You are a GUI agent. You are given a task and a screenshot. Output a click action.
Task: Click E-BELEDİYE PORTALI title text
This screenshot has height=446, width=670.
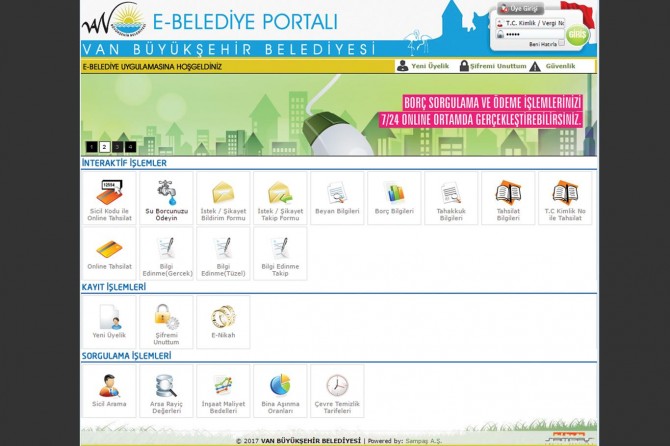(x=245, y=21)
